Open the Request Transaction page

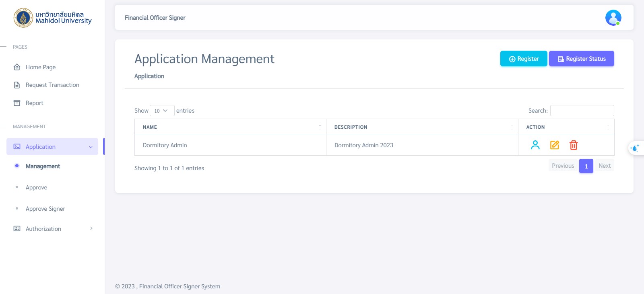click(x=52, y=85)
